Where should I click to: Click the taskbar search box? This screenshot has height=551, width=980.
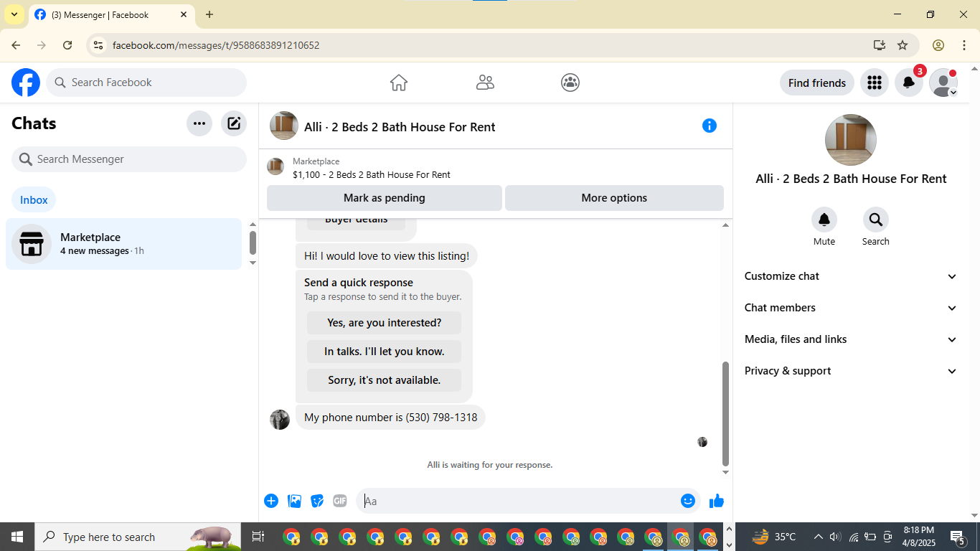138,537
